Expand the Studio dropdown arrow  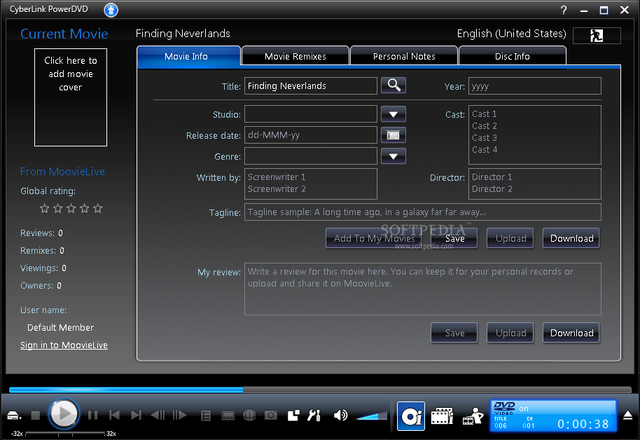pos(393,114)
